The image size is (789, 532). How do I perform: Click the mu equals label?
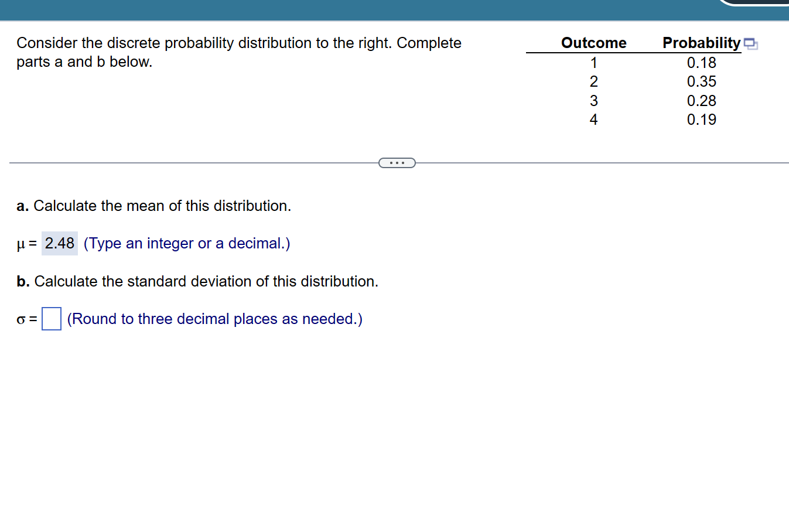[x=25, y=243]
